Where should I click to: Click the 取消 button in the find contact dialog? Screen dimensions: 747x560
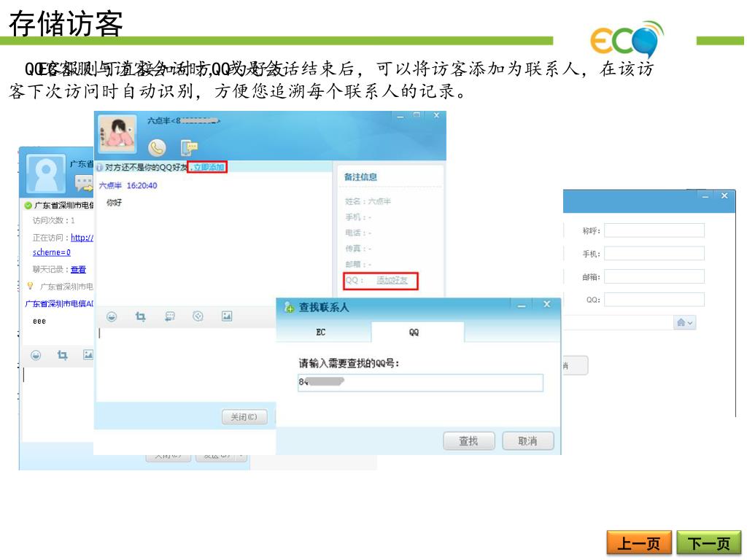pyautogui.click(x=528, y=441)
